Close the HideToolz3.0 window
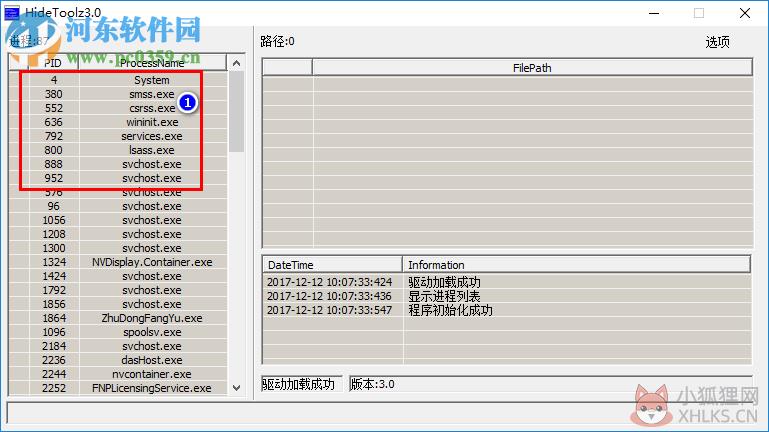Viewport: 769px width, 432px height. pyautogui.click(x=744, y=13)
